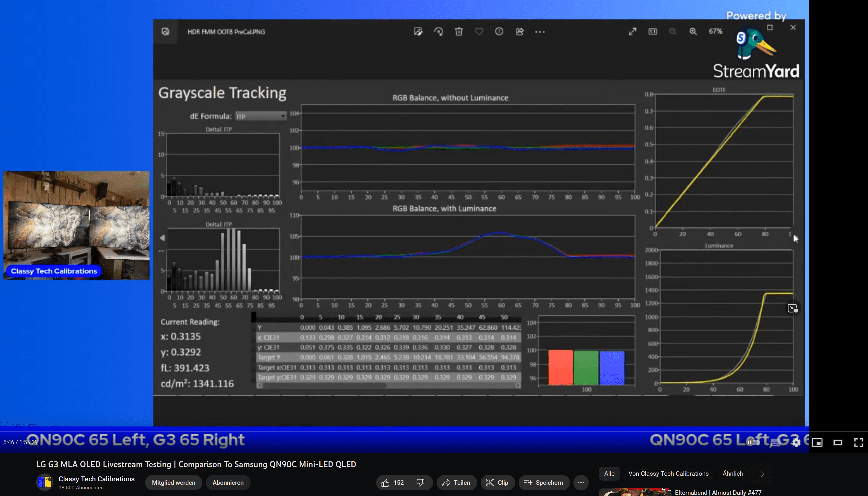
Task: Click the video title text
Action: tap(196, 464)
